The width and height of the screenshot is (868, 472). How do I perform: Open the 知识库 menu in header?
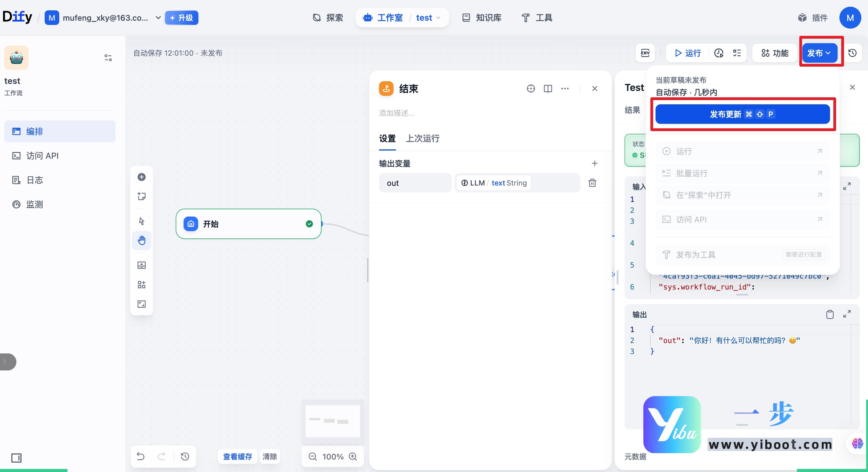pyautogui.click(x=481, y=18)
